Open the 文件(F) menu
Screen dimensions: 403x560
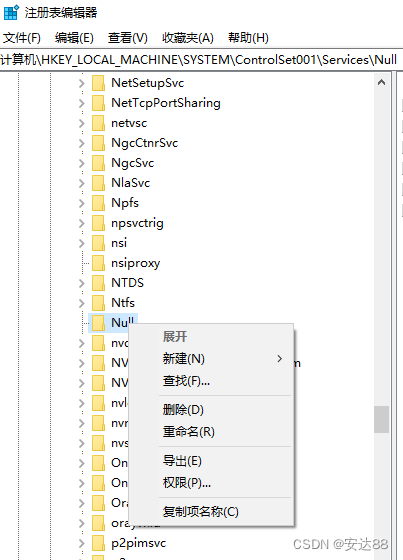(22, 38)
